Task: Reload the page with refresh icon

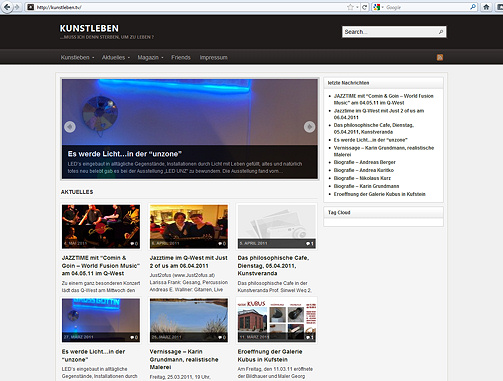Action: pyautogui.click(x=365, y=7)
